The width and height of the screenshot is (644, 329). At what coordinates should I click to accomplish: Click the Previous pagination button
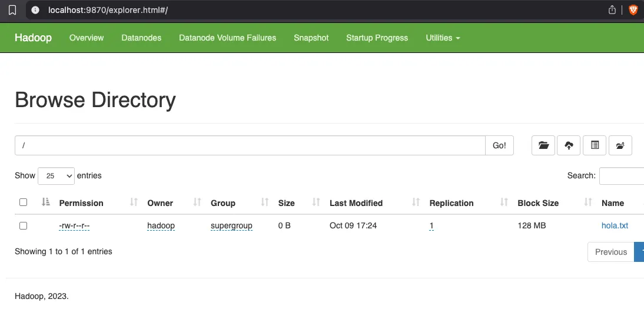click(610, 252)
